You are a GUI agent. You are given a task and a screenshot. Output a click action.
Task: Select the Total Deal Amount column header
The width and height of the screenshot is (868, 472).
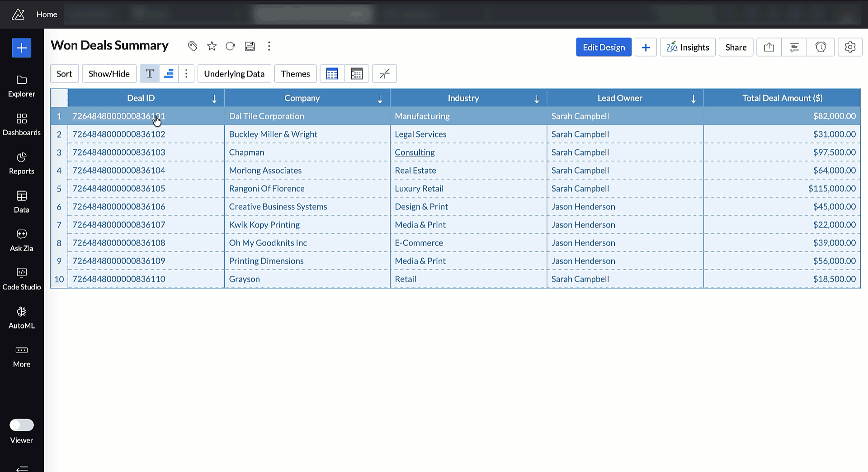(782, 98)
